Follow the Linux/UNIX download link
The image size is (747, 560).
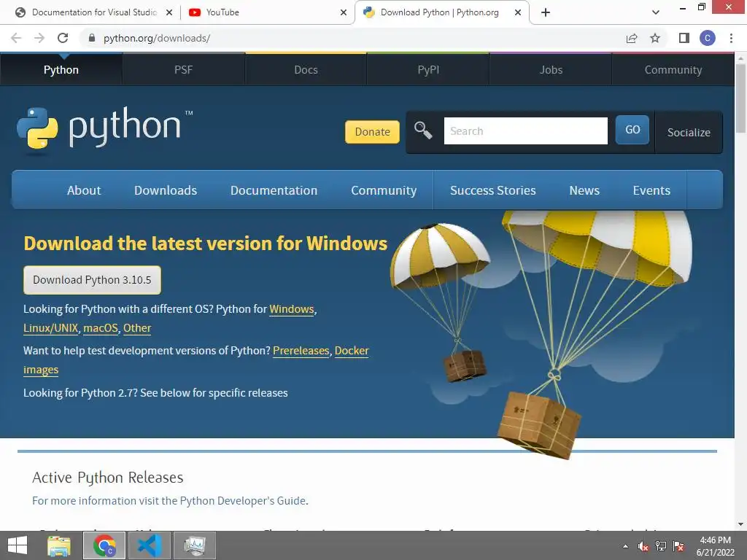click(50, 328)
